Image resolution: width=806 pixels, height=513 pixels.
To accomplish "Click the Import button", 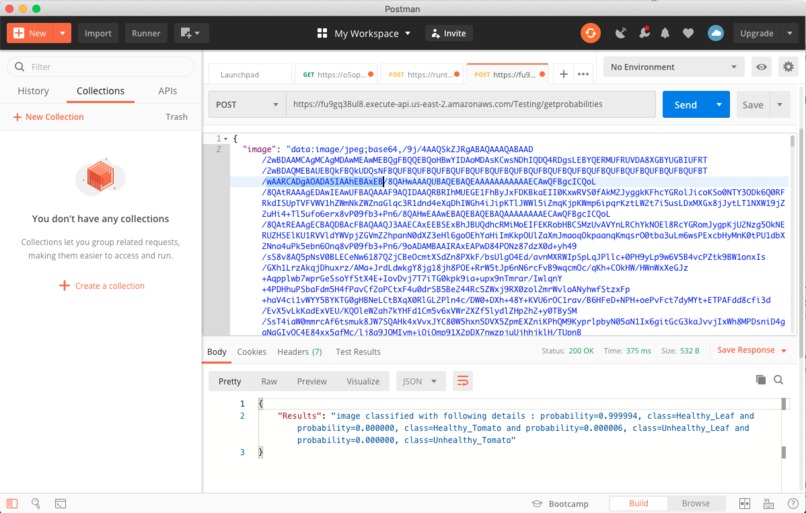I will [x=98, y=33].
